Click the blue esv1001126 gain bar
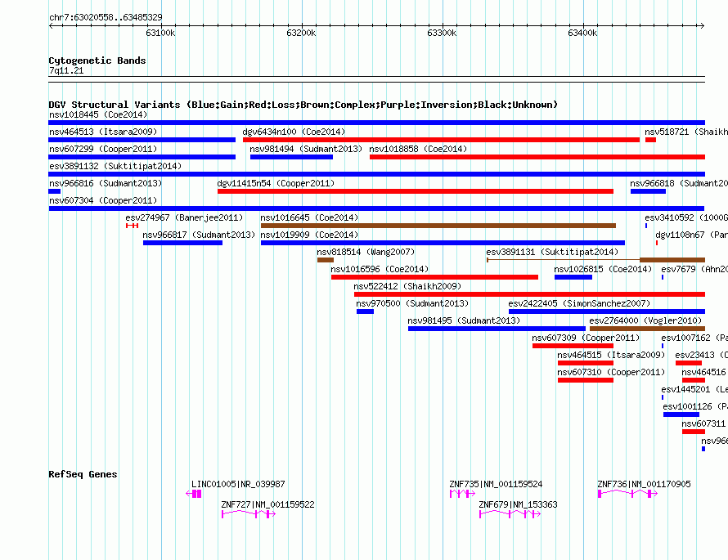 click(681, 414)
